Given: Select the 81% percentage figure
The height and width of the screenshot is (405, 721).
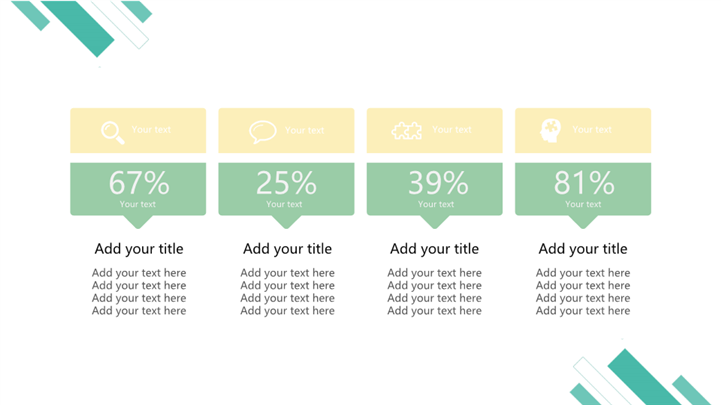Looking at the screenshot, I should tap(584, 183).
